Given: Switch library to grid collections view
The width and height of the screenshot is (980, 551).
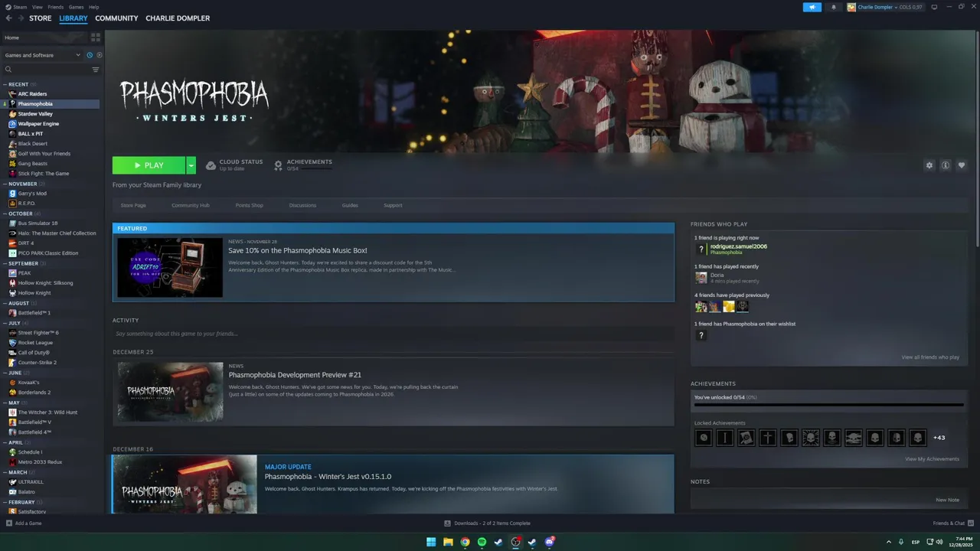Looking at the screenshot, I should click(96, 37).
